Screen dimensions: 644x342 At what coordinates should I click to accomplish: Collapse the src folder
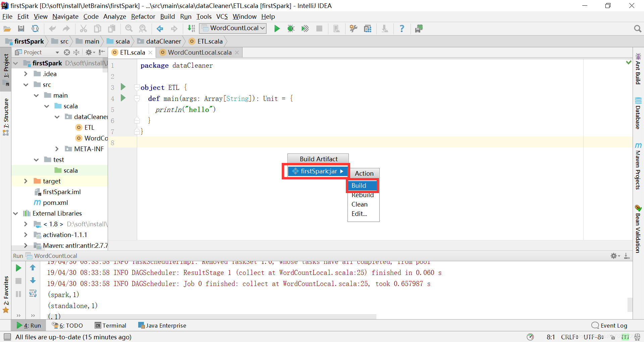[26, 84]
